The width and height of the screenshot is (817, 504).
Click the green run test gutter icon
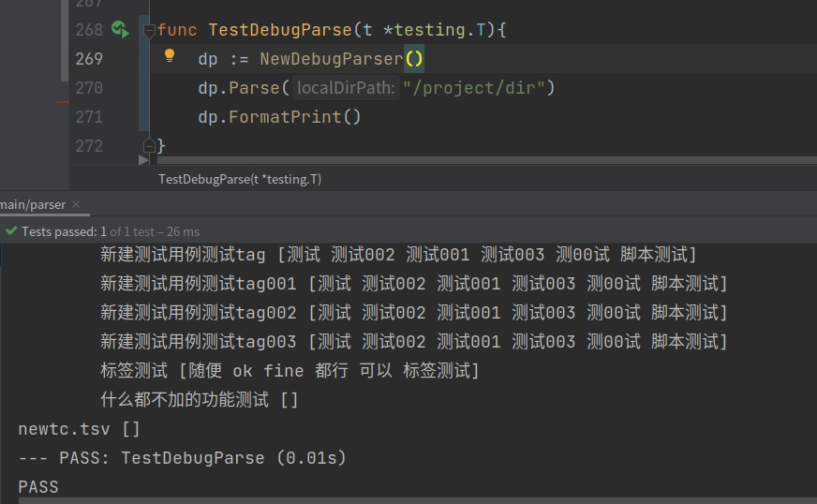click(x=119, y=30)
